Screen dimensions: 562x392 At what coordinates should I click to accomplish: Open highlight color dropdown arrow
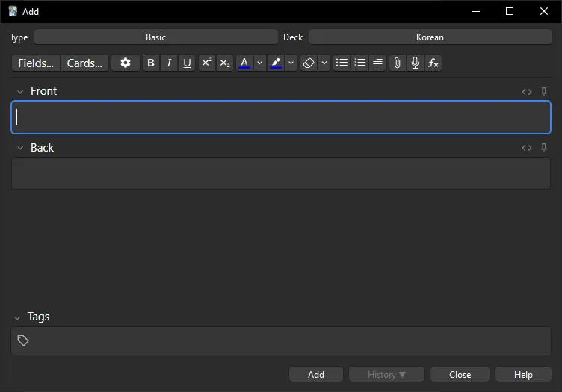click(x=291, y=63)
